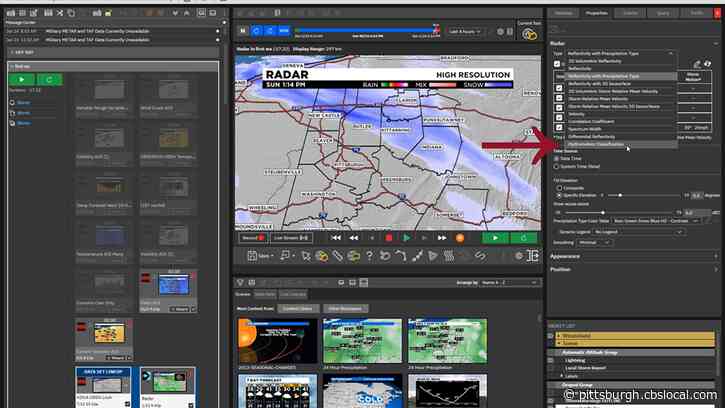
Task: Switch scenes panel to large thumbnail view
Action: [x=364, y=282]
